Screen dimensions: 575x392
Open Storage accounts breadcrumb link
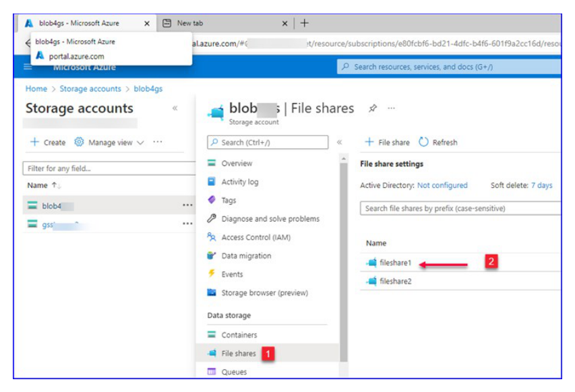coord(90,89)
